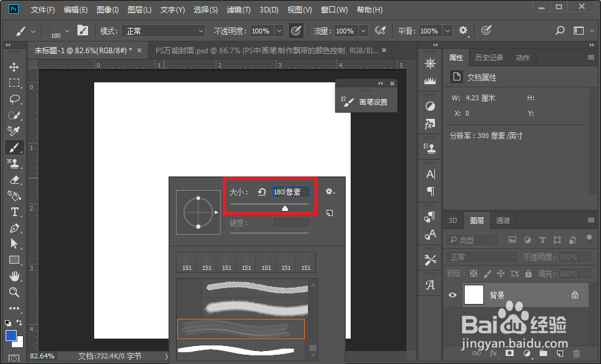Select the Path Selection tool
The image size is (601, 364).
(x=14, y=244)
